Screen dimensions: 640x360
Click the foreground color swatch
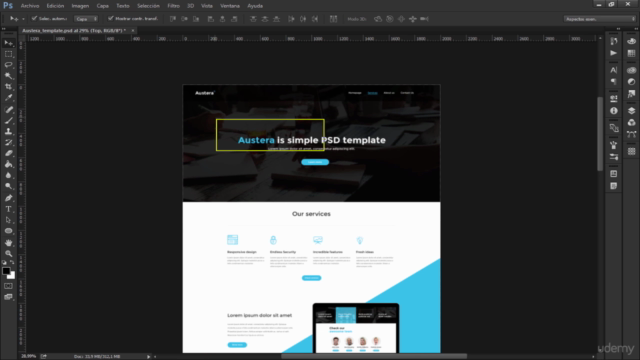6,271
